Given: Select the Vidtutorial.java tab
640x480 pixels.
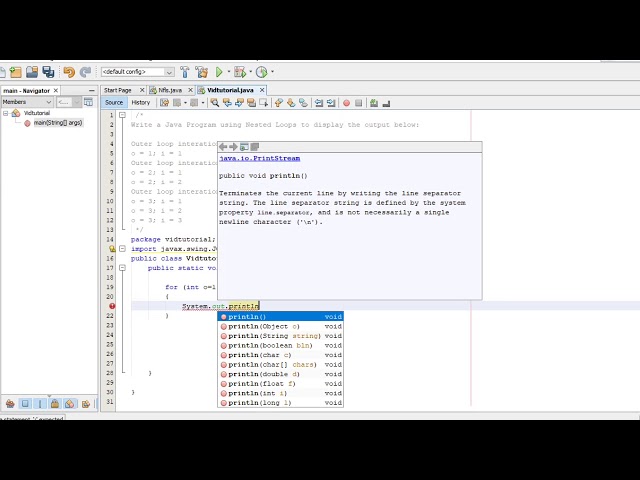Looking at the screenshot, I should (x=230, y=90).
